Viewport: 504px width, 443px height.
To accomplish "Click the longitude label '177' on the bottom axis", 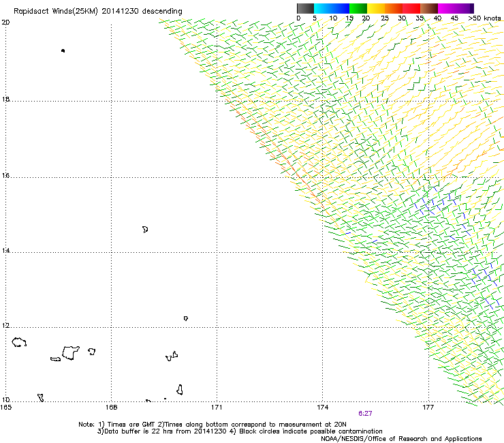I will (x=428, y=408).
